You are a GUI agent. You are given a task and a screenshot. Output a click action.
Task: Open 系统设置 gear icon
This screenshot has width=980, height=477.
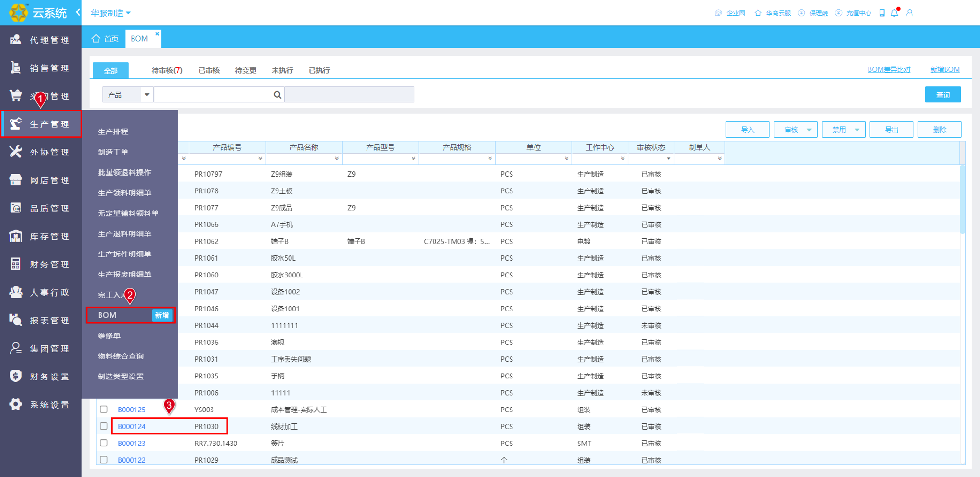15,404
